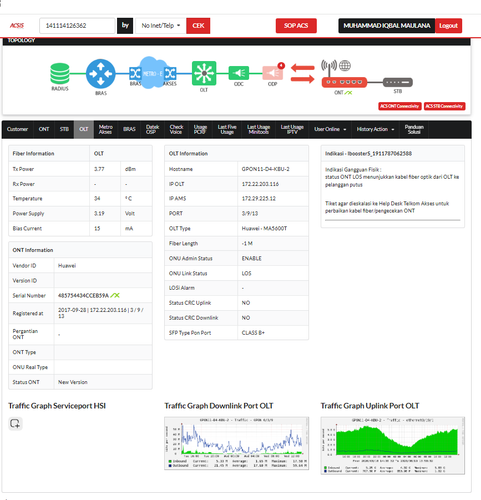Click the OLT Type value Huawei - MA5600T

264,228
